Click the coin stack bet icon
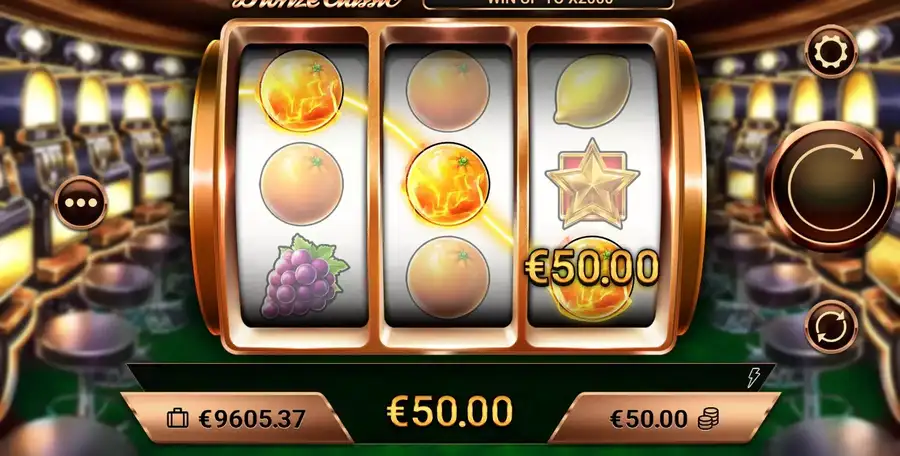900x456 pixels. [708, 419]
